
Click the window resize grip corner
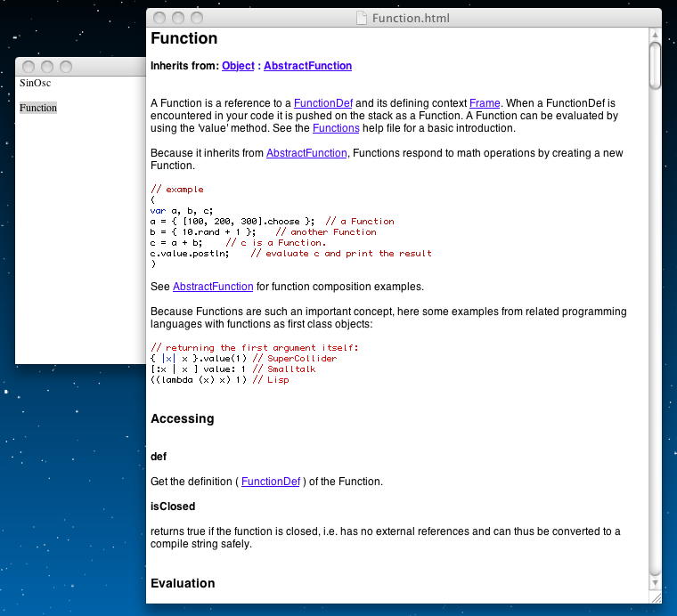tap(656, 598)
